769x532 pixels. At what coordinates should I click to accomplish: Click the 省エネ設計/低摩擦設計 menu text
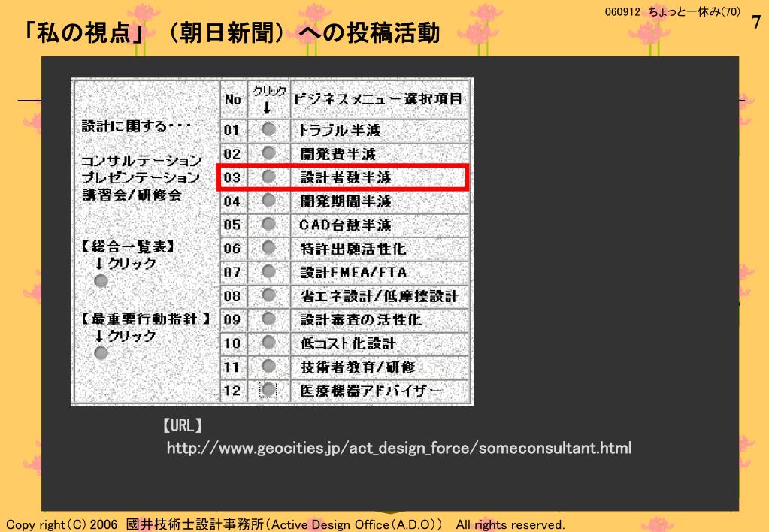click(x=379, y=296)
